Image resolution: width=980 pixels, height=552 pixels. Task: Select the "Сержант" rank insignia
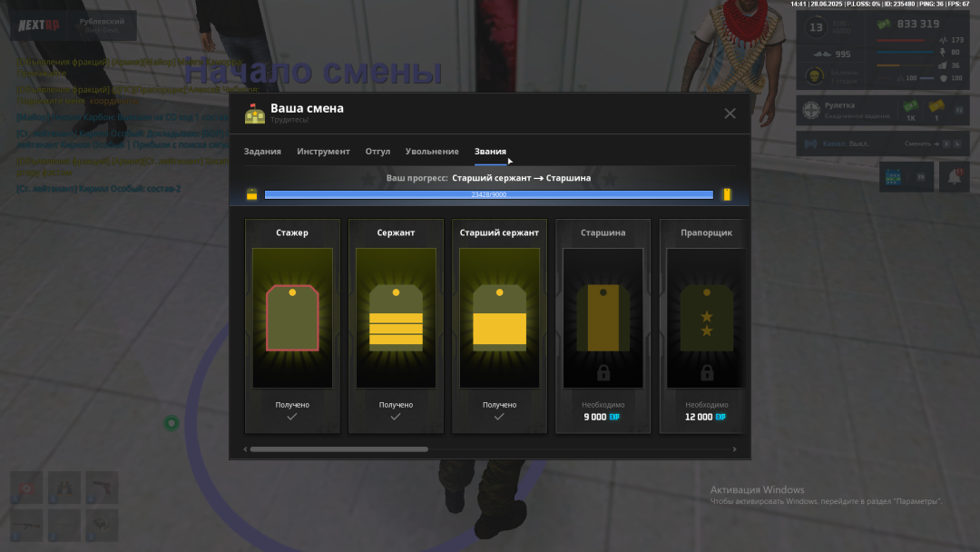click(397, 318)
